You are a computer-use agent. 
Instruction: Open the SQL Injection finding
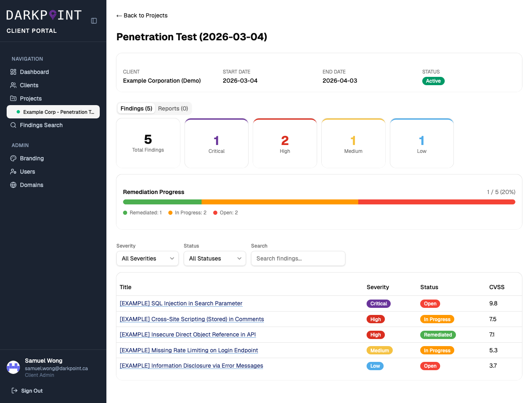(x=181, y=303)
